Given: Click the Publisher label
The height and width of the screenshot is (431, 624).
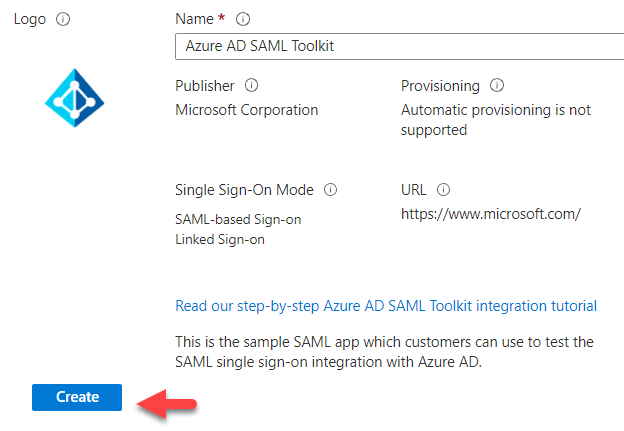Looking at the screenshot, I should [x=205, y=86].
